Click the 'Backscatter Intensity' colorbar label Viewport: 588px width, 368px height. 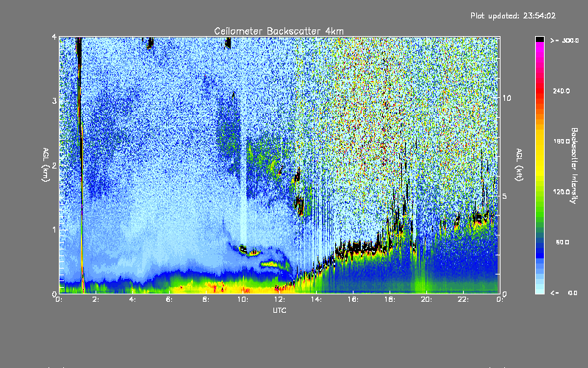pos(574,166)
